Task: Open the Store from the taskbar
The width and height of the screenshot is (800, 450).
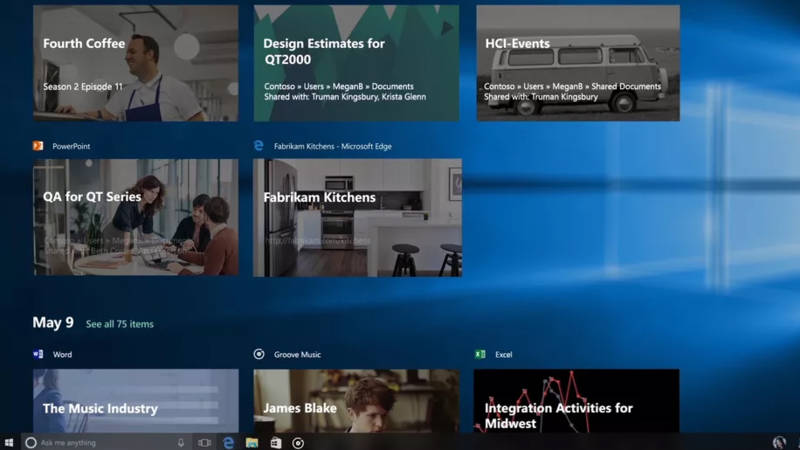Action: (x=276, y=443)
